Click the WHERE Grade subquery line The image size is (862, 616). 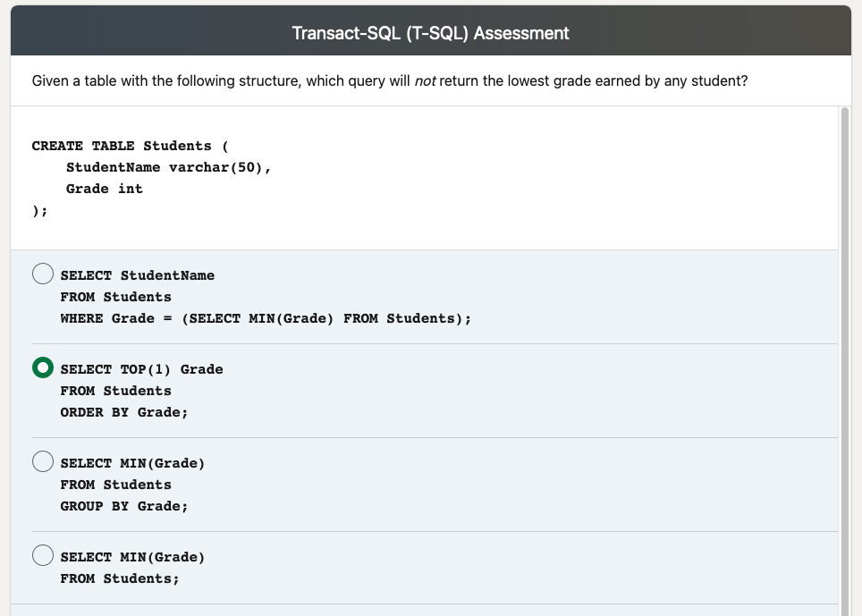click(266, 318)
